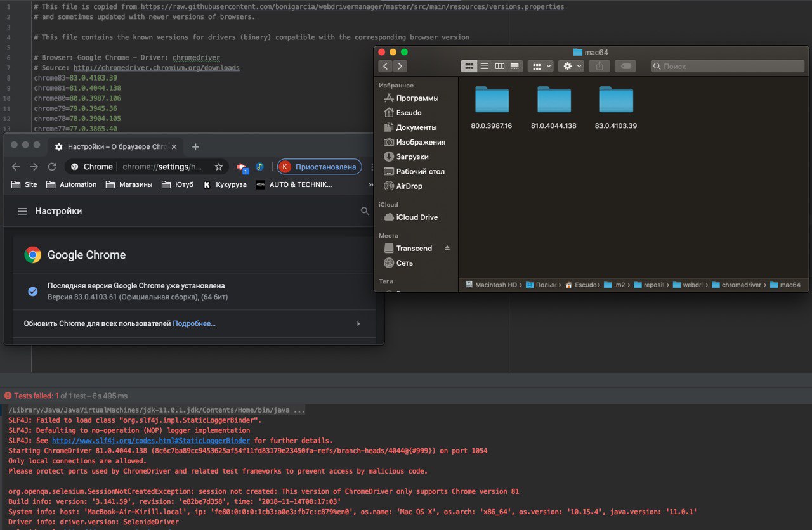This screenshot has height=530, width=812.
Task: Open Site bookmarks folder
Action: tap(25, 184)
